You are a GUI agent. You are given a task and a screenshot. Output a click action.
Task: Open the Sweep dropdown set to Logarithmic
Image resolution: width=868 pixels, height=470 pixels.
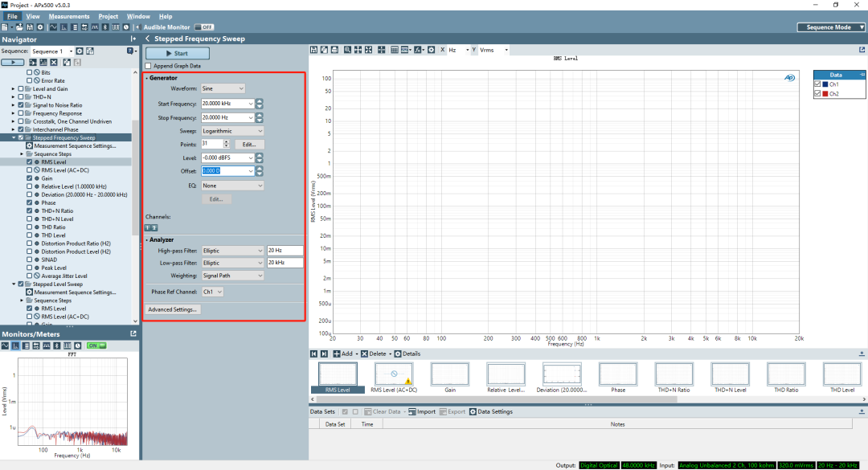232,130
